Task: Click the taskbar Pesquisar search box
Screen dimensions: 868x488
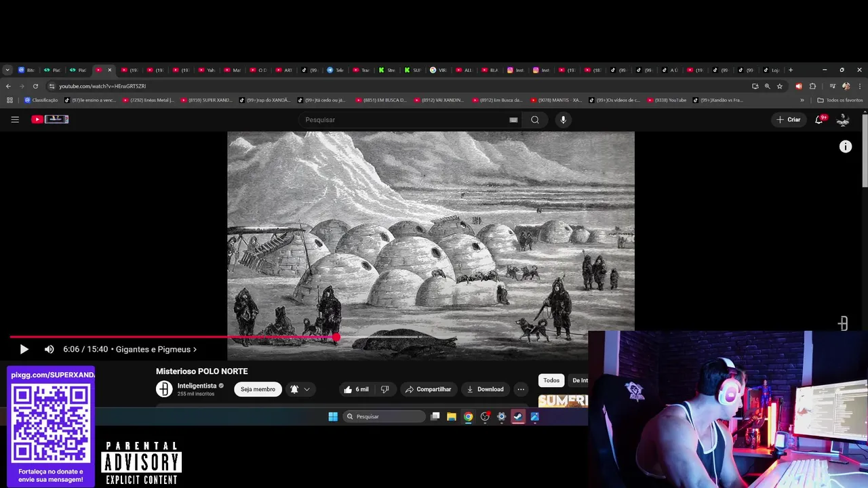Action: pyautogui.click(x=384, y=417)
